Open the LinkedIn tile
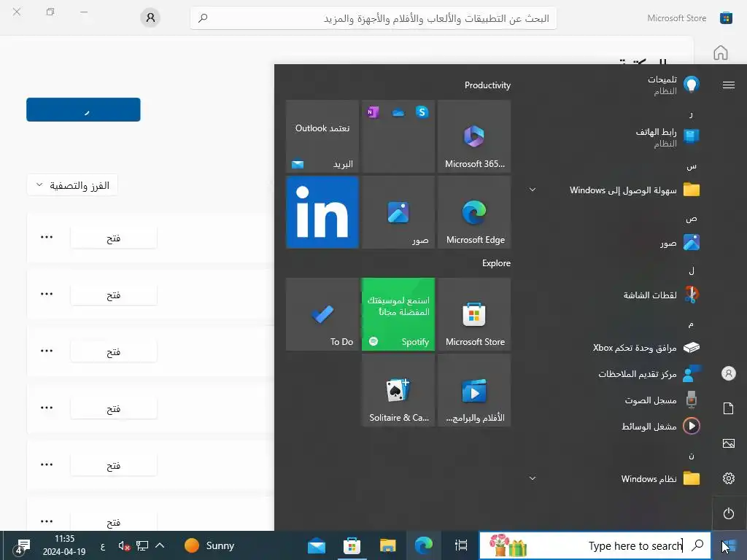747x560 pixels. pyautogui.click(x=322, y=212)
